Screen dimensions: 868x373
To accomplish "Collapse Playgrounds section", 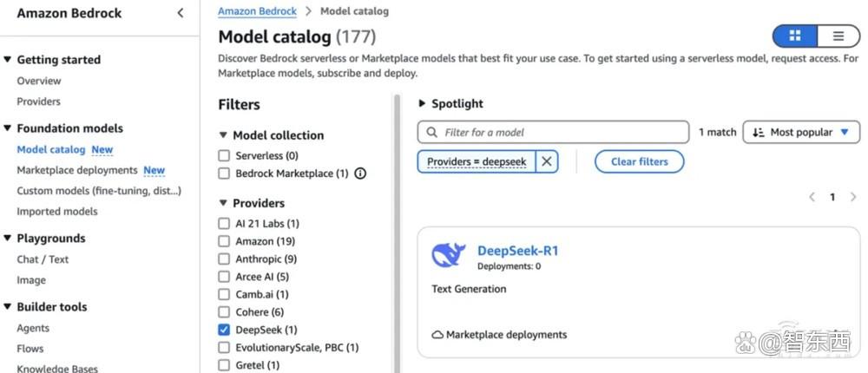I will pyautogui.click(x=7, y=239).
